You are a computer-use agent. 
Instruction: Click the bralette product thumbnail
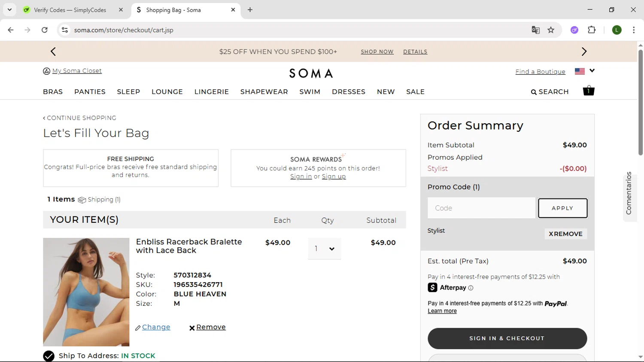(86, 292)
